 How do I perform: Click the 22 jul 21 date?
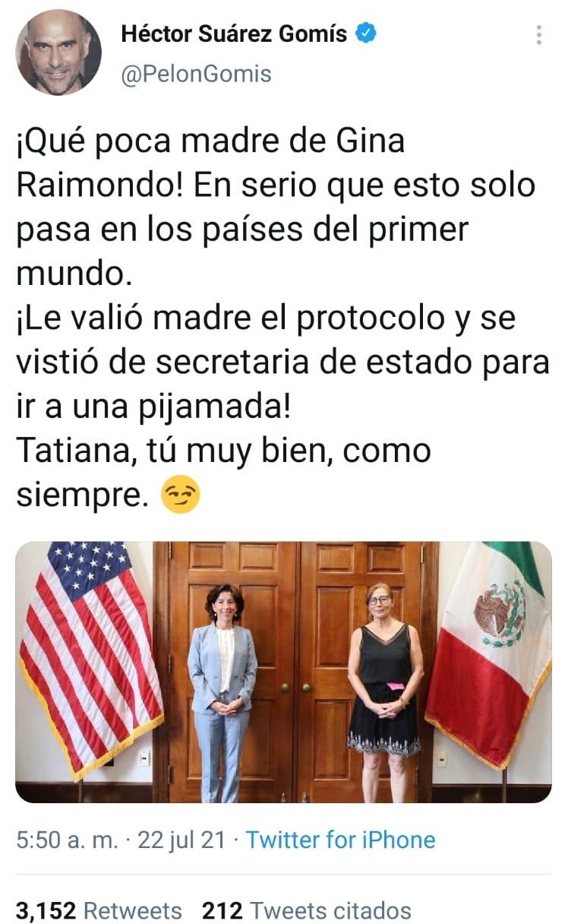point(181,840)
